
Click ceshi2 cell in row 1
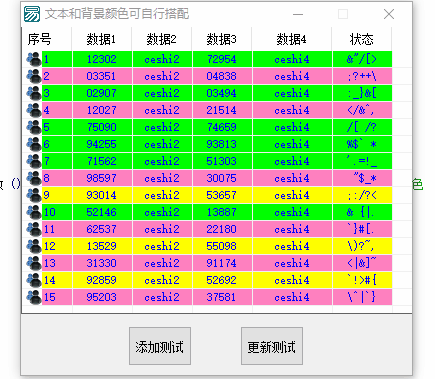pos(162,59)
